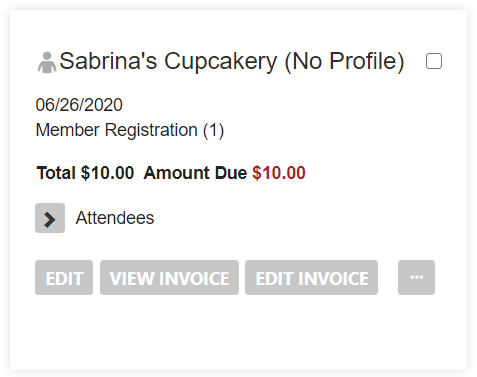Click the EDIT button
The width and height of the screenshot is (477, 377).
(64, 278)
